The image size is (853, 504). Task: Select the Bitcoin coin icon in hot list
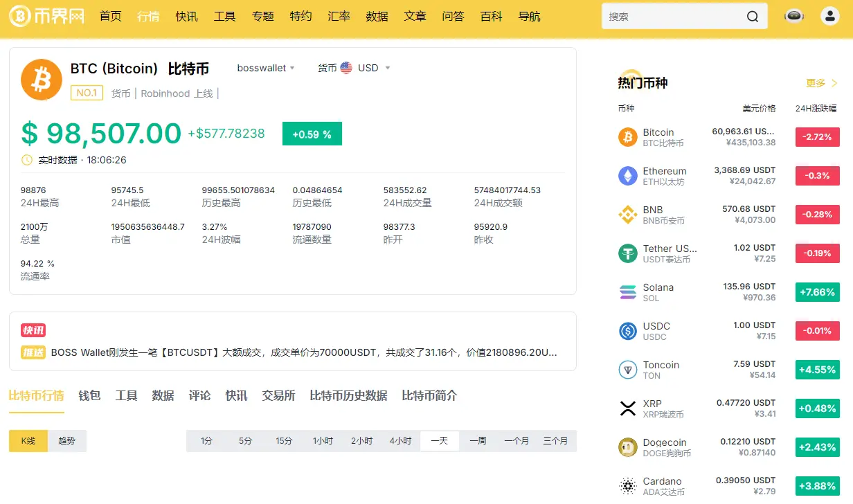(627, 137)
